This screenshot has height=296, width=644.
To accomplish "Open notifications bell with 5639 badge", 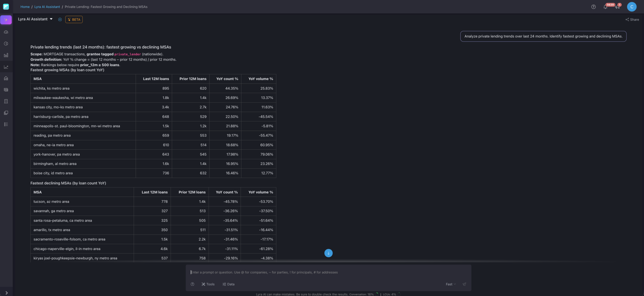I will (x=605, y=7).
